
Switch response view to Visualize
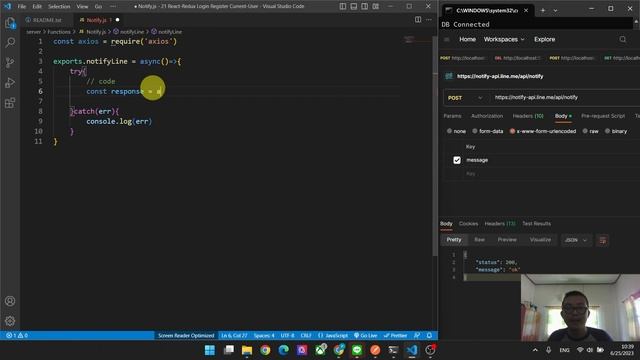point(540,240)
